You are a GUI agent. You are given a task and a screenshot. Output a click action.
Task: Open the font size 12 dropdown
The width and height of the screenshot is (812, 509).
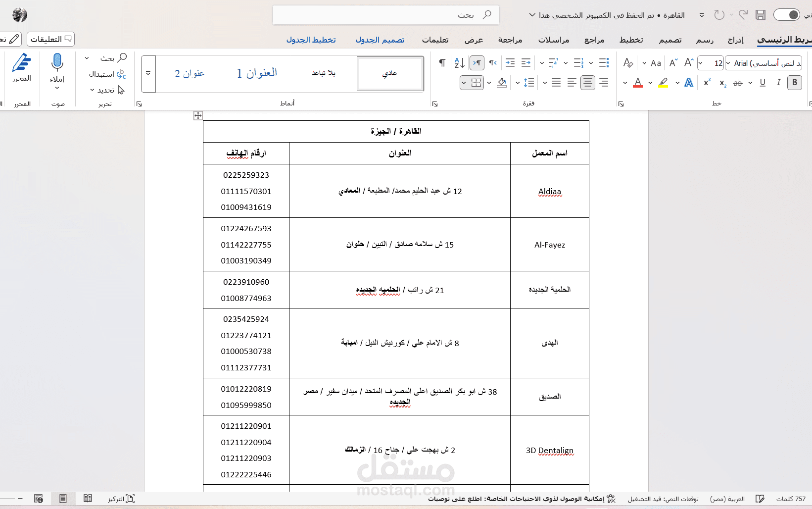(701, 63)
